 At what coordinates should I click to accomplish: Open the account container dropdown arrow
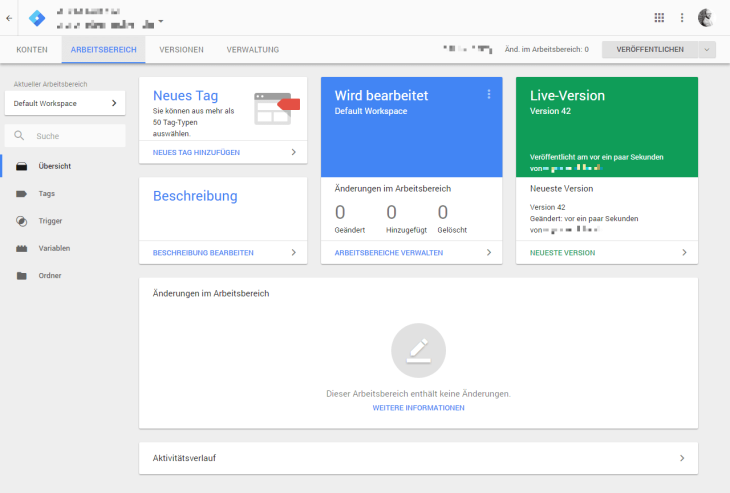(x=161, y=21)
